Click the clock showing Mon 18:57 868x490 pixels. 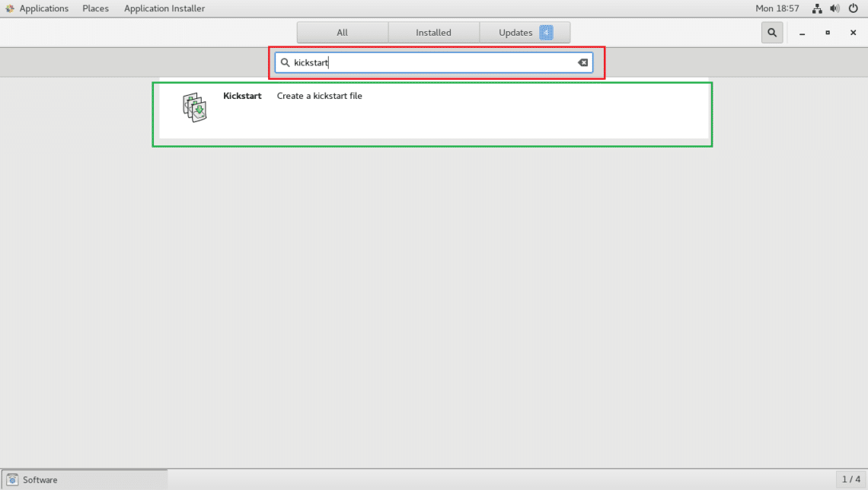click(x=777, y=8)
